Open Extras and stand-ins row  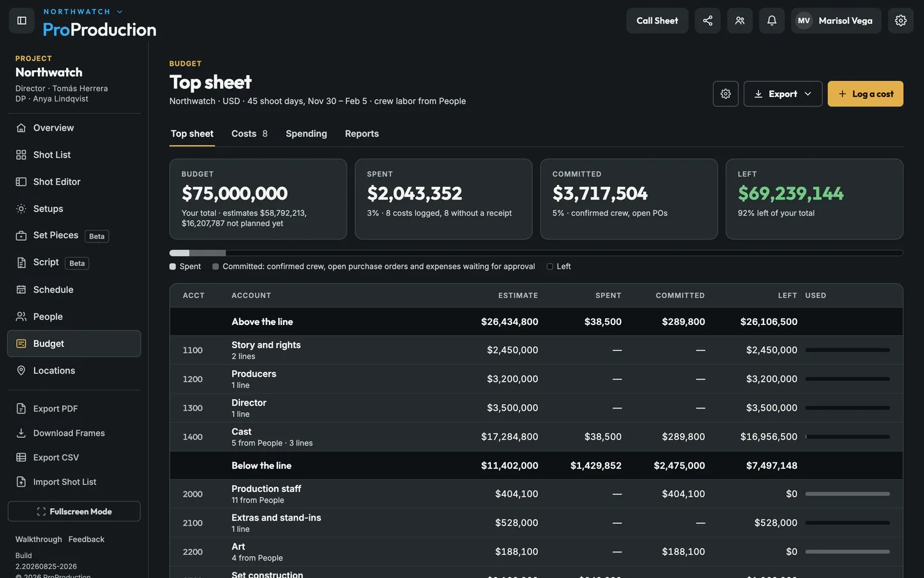pyautogui.click(x=536, y=523)
